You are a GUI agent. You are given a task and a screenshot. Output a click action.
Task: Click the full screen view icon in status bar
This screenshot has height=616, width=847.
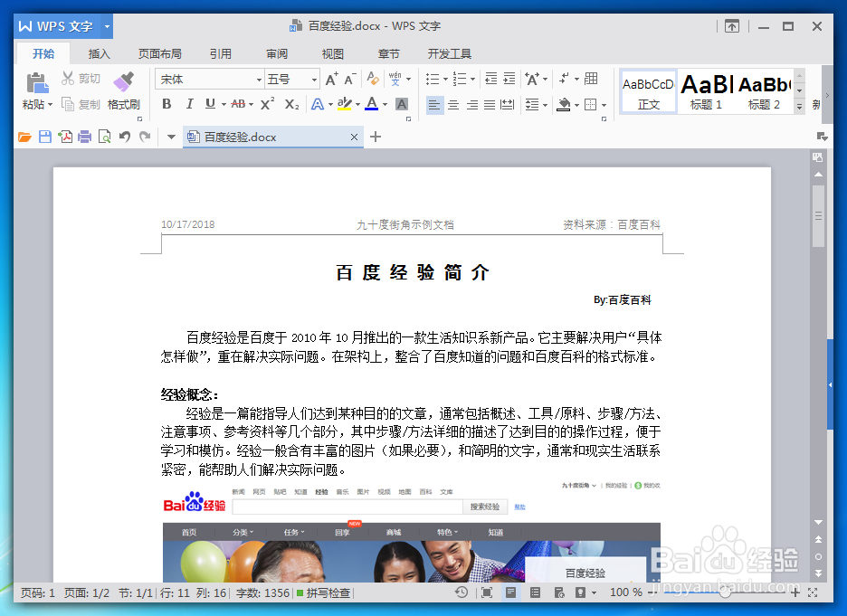click(487, 592)
